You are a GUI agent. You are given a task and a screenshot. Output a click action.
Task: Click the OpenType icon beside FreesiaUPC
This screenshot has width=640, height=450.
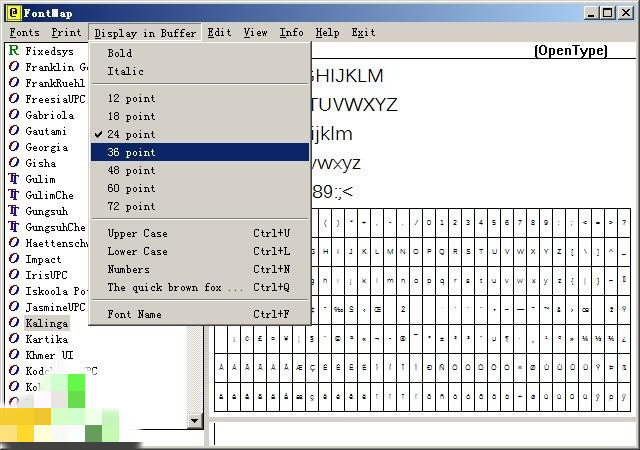tap(14, 98)
